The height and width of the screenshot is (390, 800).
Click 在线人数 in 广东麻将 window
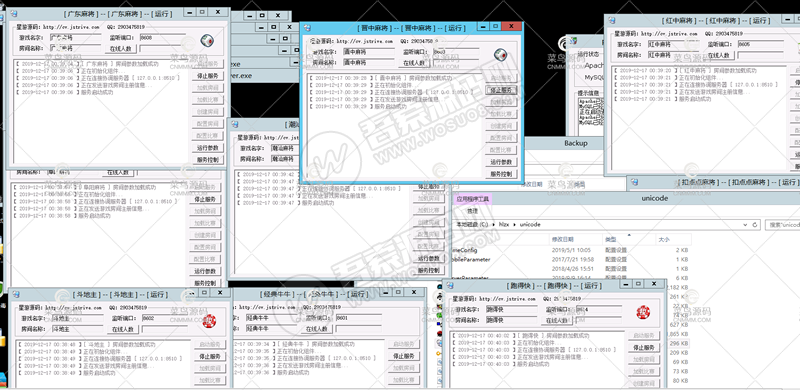[120, 49]
